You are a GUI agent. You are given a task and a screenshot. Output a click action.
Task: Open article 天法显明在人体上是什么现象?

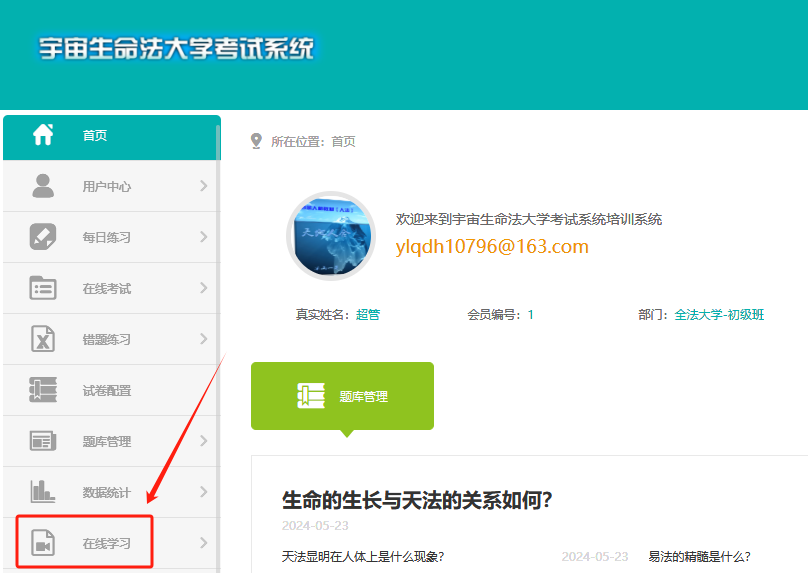pyautogui.click(x=363, y=557)
